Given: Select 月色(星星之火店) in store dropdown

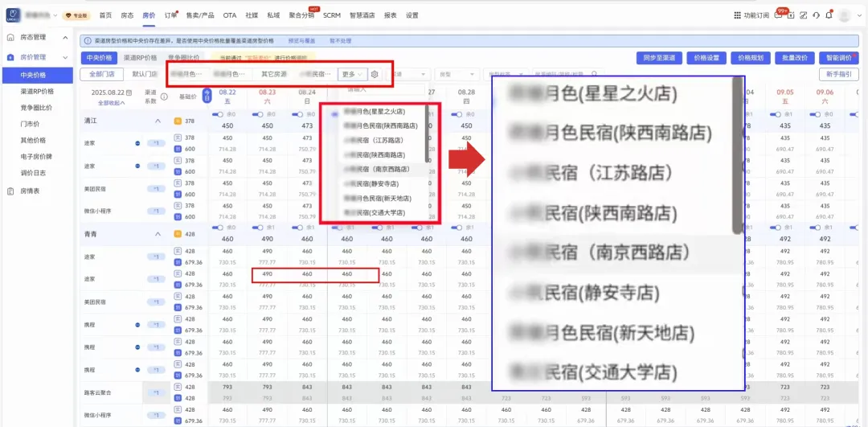Looking at the screenshot, I should pos(376,111).
